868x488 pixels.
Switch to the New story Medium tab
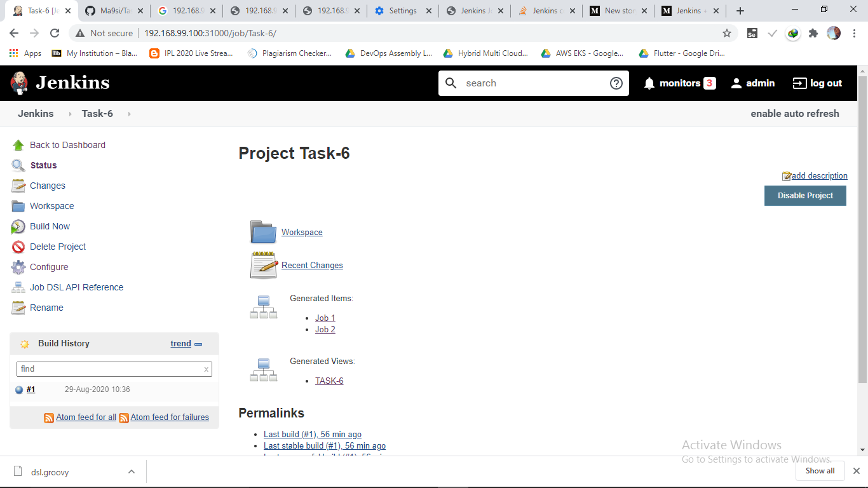coord(619,11)
